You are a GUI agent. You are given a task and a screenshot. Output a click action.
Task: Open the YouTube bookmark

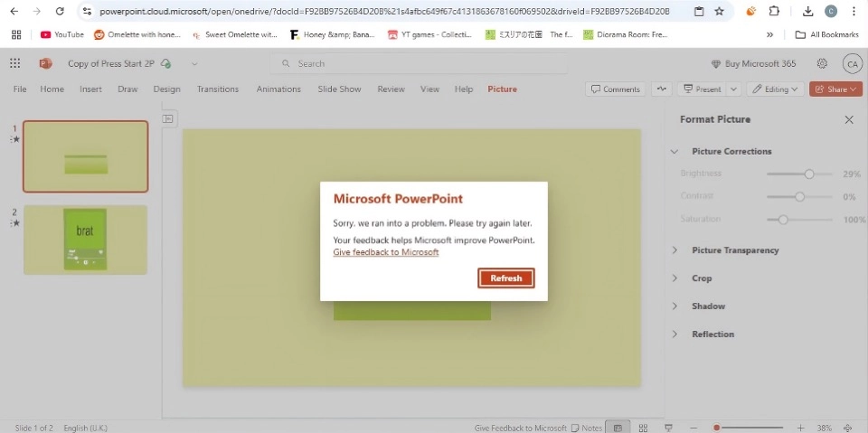pyautogui.click(x=62, y=34)
